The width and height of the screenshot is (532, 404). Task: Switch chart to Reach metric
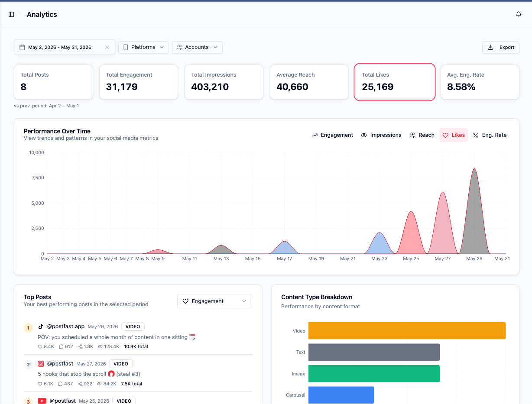[x=422, y=135]
